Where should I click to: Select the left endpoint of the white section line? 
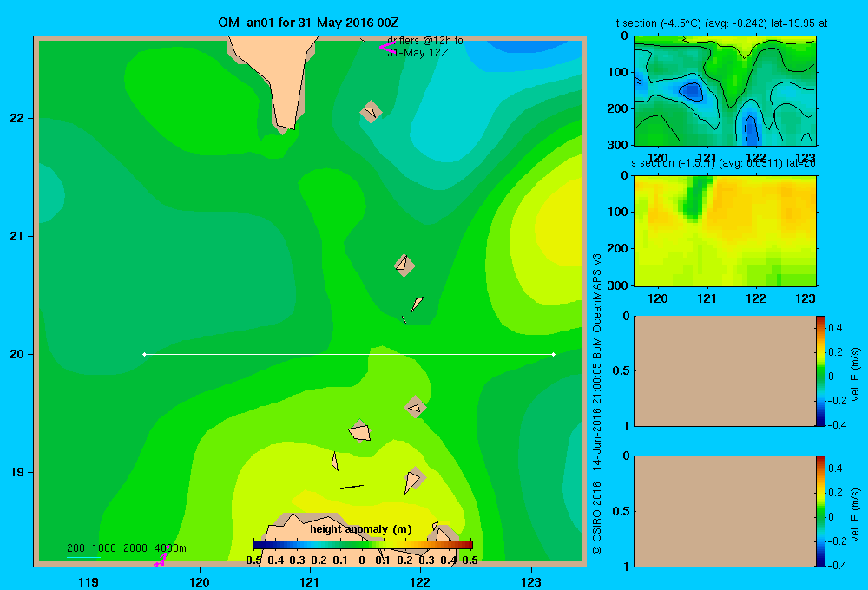click(x=144, y=354)
